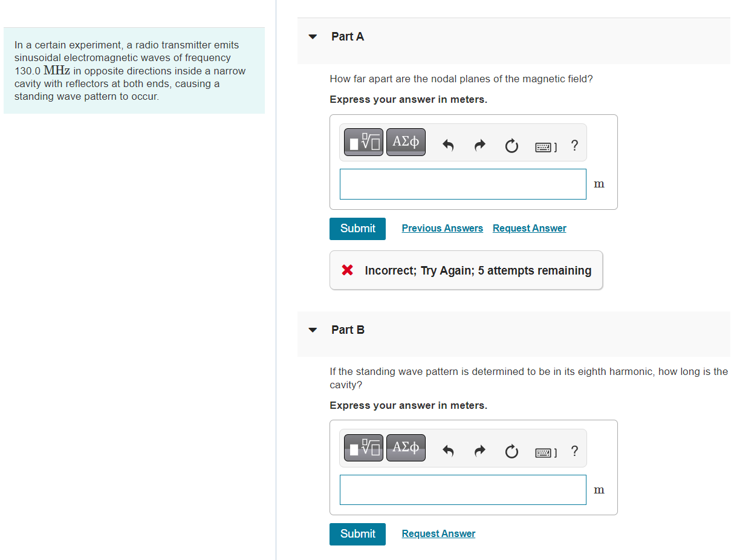Focus the Part A answer field
This screenshot has height=560, width=734.
click(x=463, y=184)
